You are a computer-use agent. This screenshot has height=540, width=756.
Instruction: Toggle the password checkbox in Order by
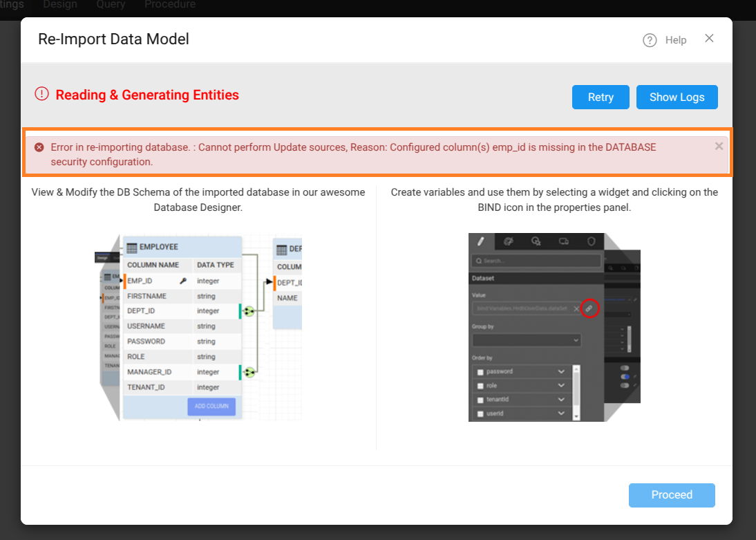pos(480,372)
